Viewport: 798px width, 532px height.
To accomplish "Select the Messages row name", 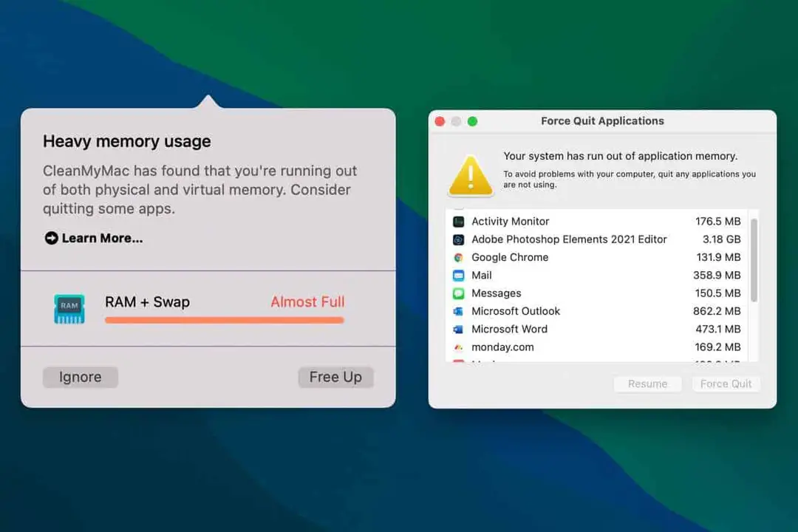I will pos(497,293).
